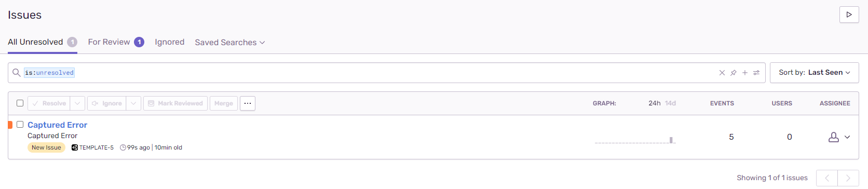Go to previous page of issues

[827, 178]
